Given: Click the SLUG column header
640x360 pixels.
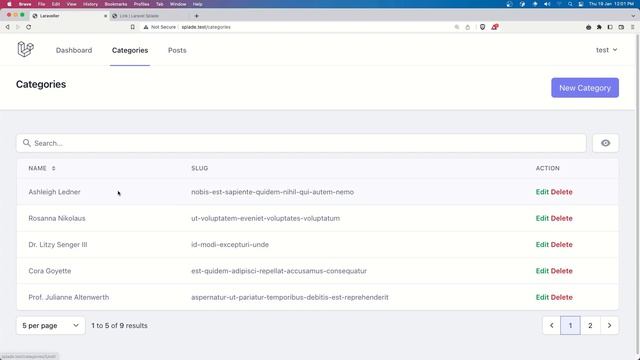Looking at the screenshot, I should (x=200, y=168).
